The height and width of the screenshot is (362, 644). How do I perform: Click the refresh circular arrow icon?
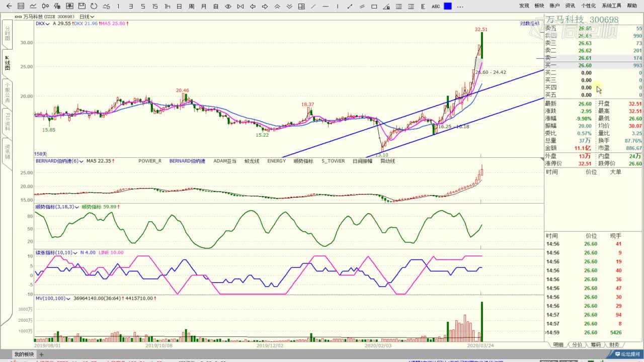coord(94,6)
